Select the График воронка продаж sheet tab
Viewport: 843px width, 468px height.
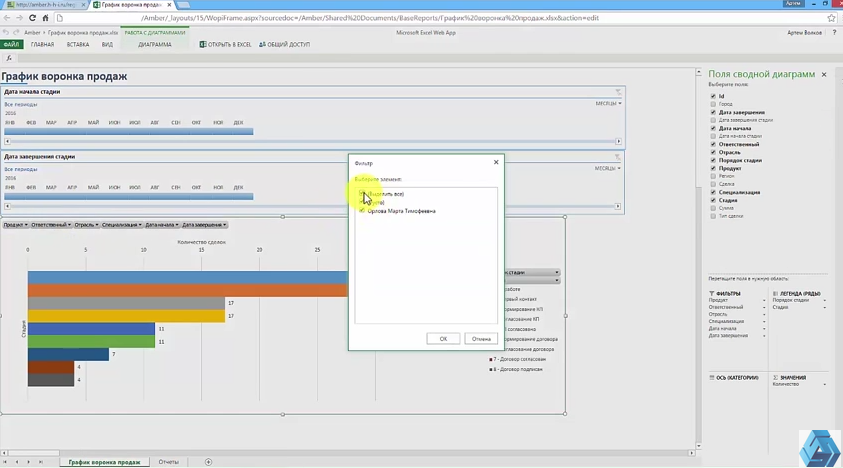coord(104,462)
